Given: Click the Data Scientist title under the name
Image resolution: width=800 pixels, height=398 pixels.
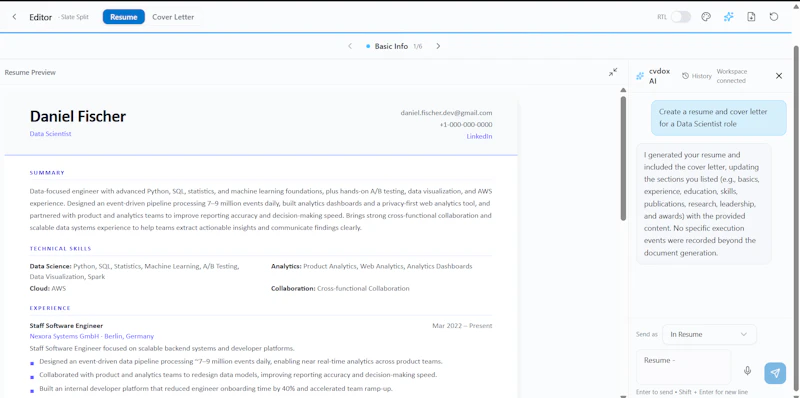Looking at the screenshot, I should coord(51,134).
